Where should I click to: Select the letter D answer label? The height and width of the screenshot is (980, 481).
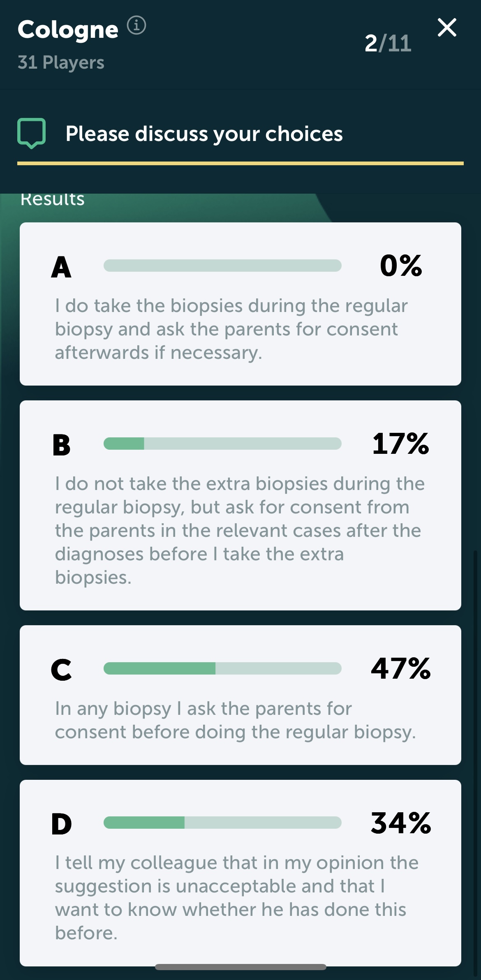[x=62, y=824]
